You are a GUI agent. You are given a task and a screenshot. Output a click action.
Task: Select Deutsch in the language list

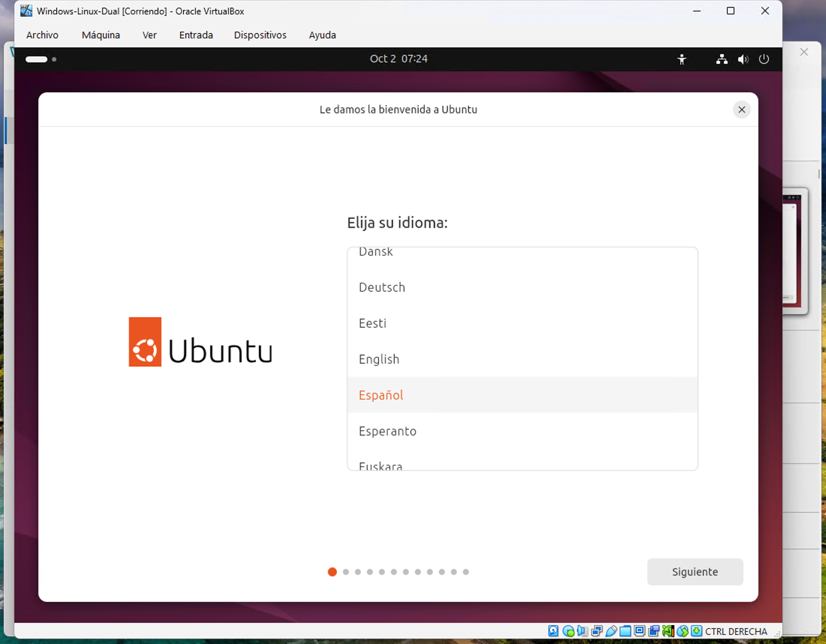point(522,287)
